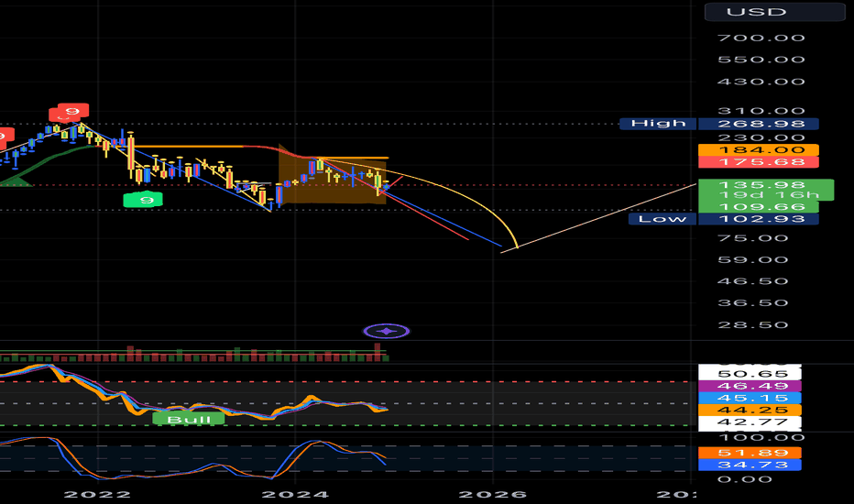Click the 19d 16h countdown label
The width and height of the screenshot is (854, 504).
(769, 195)
